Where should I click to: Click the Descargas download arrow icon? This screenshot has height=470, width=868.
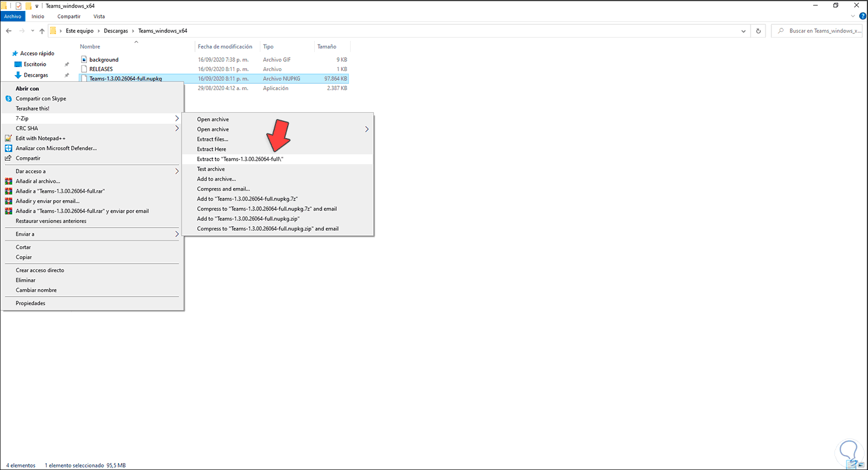18,75
